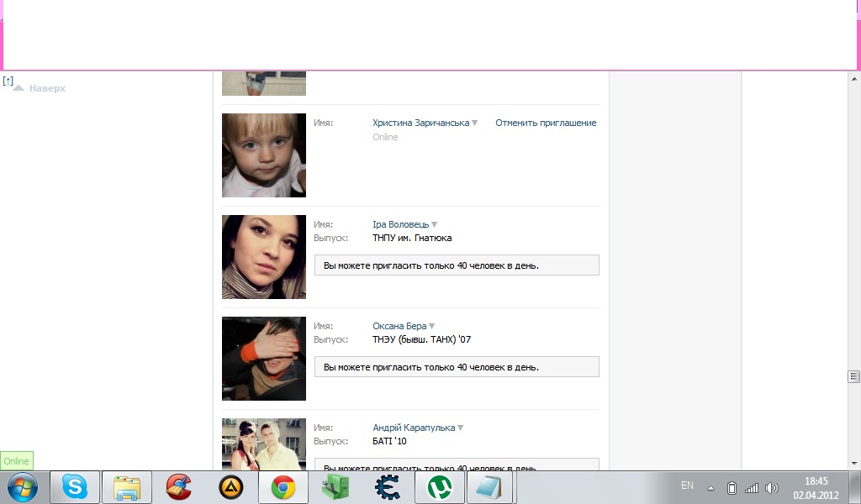Open Cheat Engine taskbar icon
This screenshot has height=504, width=861.
coord(387,487)
